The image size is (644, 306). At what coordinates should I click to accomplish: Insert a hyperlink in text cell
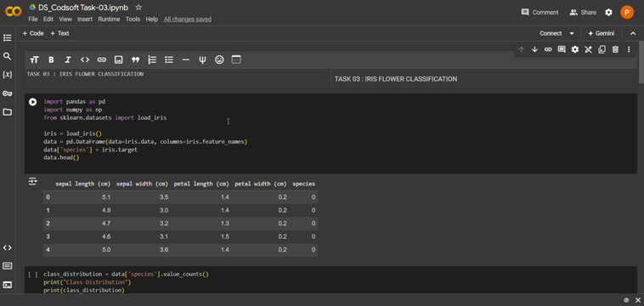tap(101, 60)
